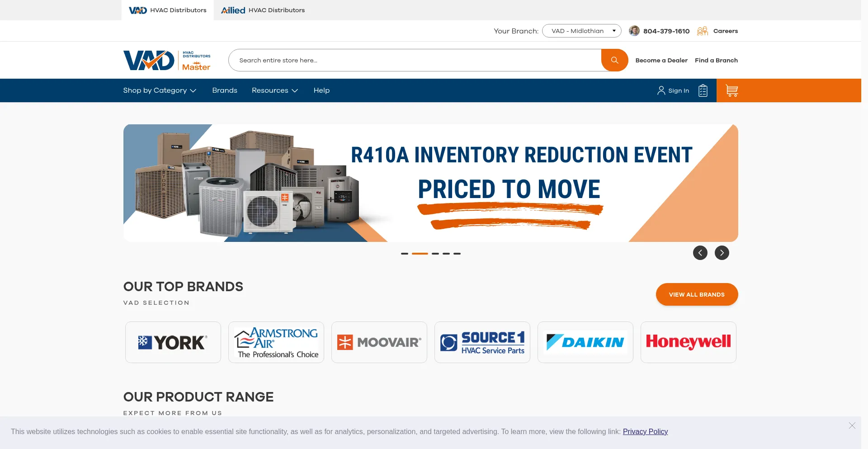Screen dimensions: 868x449
Task: Expand the Resources menu
Action: click(274, 90)
